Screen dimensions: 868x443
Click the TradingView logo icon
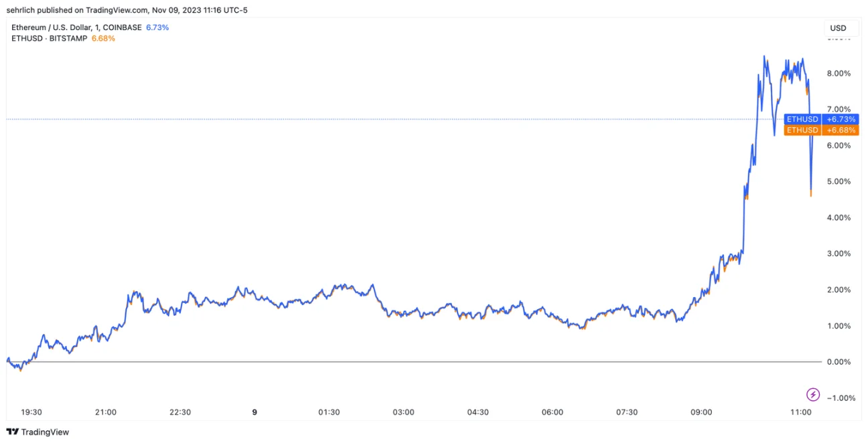tap(13, 432)
